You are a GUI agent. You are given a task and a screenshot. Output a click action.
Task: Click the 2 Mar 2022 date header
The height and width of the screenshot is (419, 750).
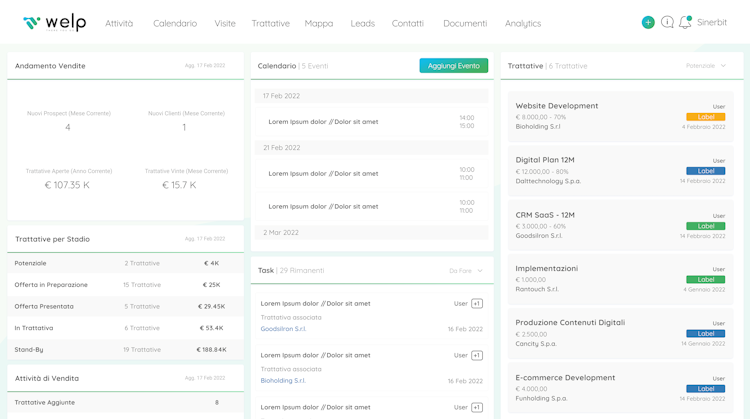372,232
